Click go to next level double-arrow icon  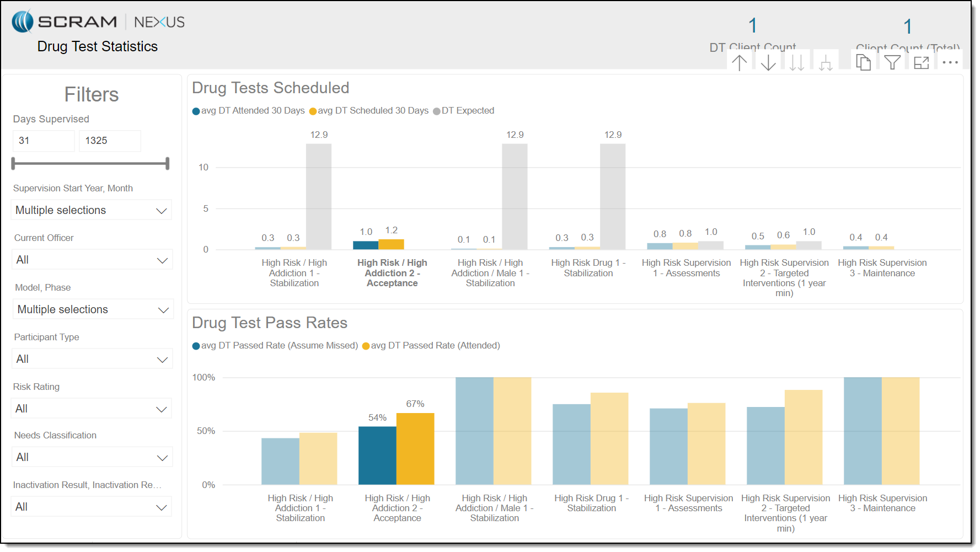(797, 63)
